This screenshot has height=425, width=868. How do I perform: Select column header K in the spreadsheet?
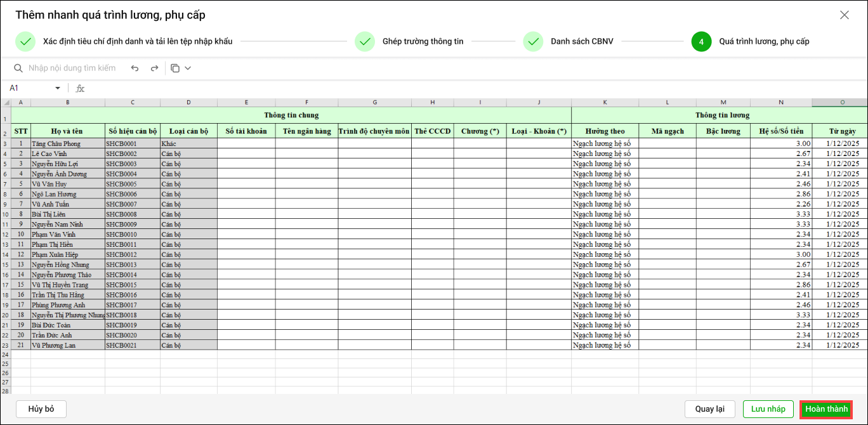(x=605, y=102)
